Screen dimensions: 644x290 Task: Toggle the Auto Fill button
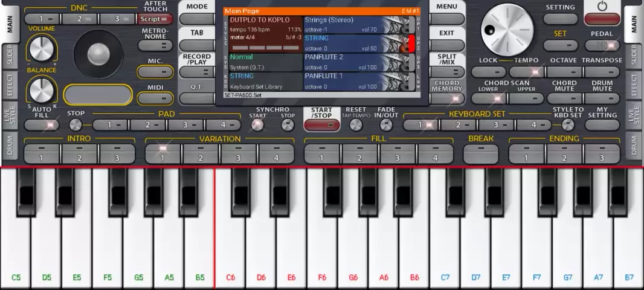point(41,125)
